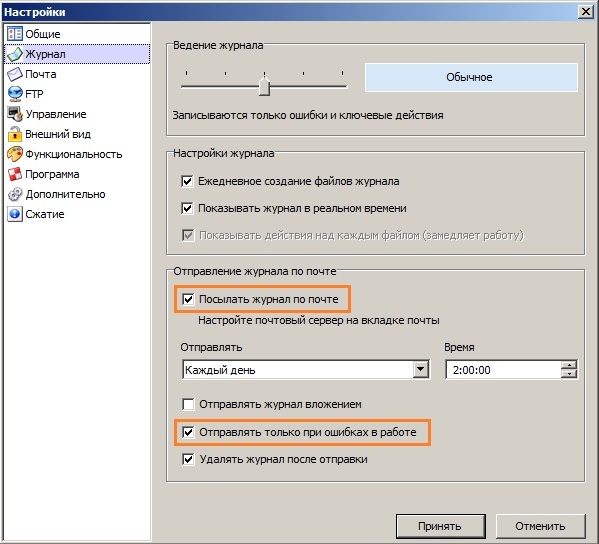Open the Сжатие info icon

15,214
